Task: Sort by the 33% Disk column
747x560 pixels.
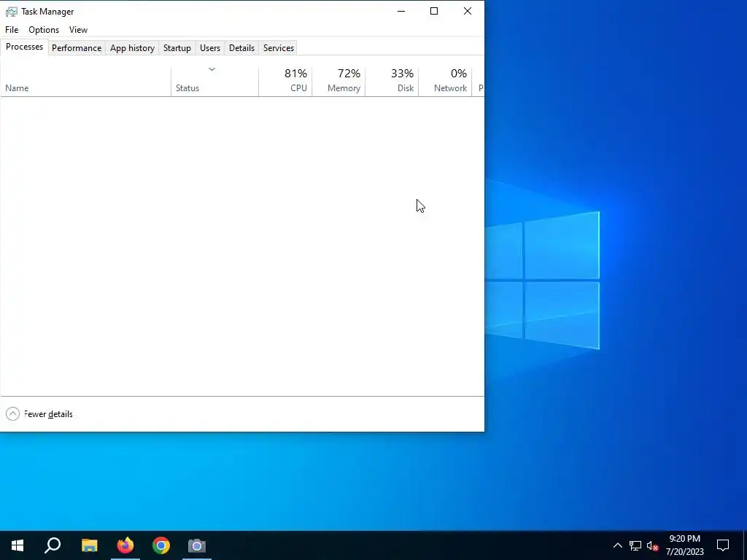Action: click(x=392, y=82)
